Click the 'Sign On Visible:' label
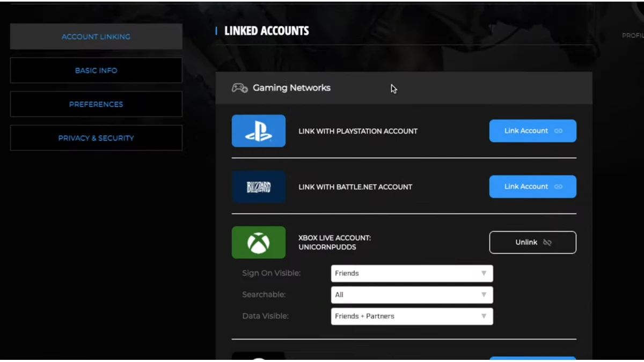644x362 pixels. 272,273
